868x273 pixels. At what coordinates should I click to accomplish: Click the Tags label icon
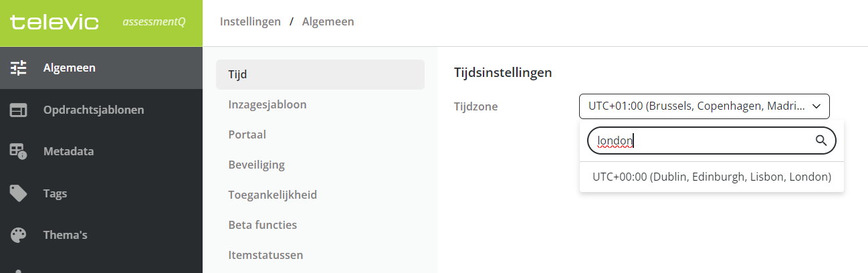tap(18, 193)
